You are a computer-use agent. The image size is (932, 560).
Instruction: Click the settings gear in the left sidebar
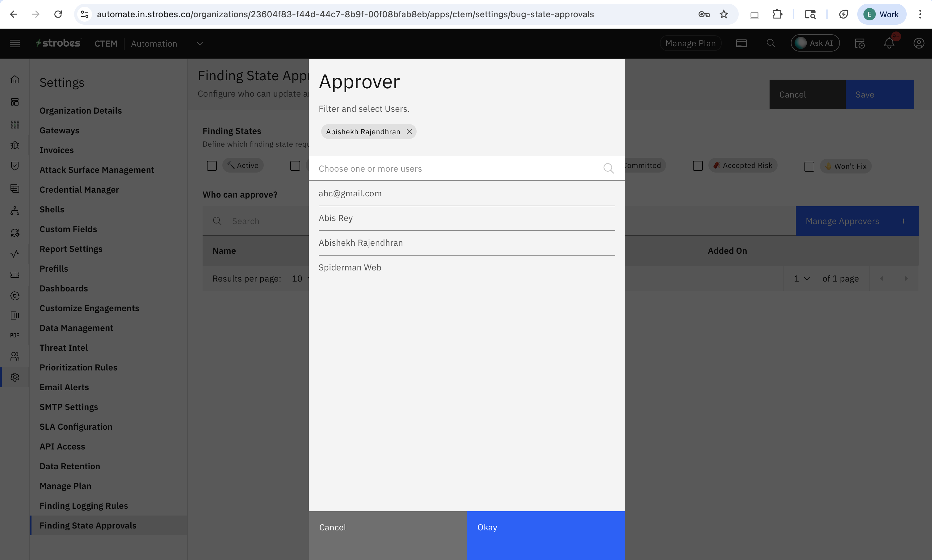(15, 377)
